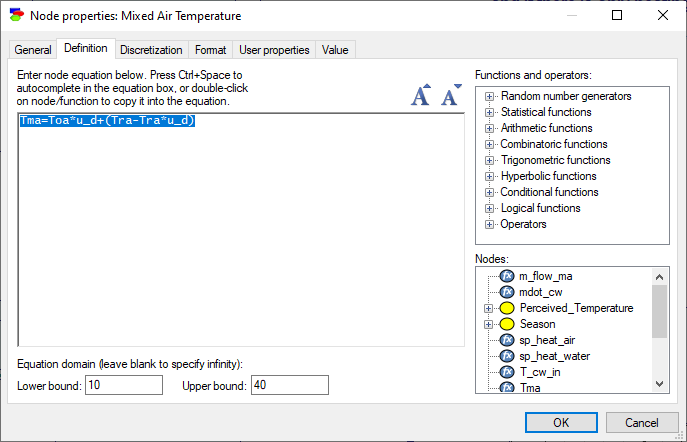
Task: Click the Cancel button
Action: click(642, 423)
